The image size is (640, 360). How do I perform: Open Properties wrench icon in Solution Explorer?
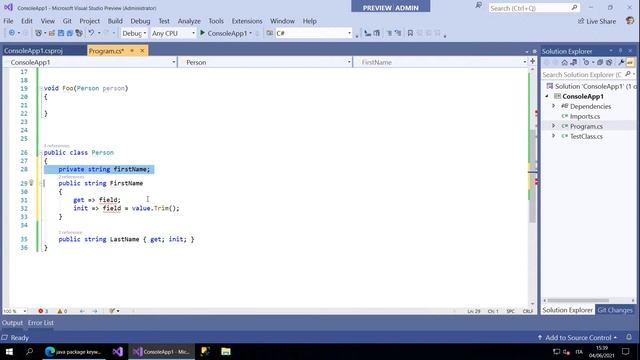[x=621, y=62]
